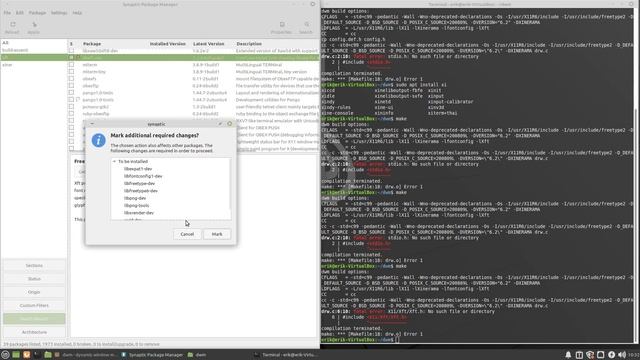
Task: Open the Settings menu in Synaptic
Action: pos(59,13)
